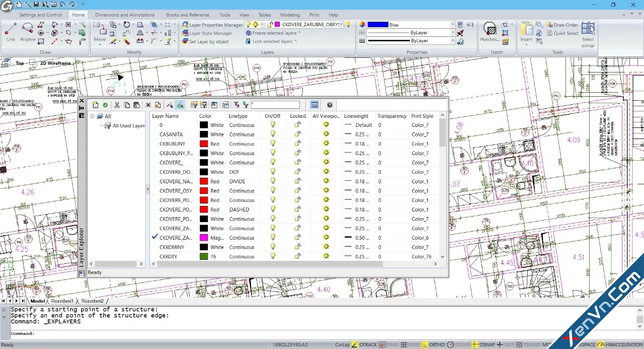Click the Layer Properties Manager icon
This screenshot has width=644, height=349.
[185, 24]
